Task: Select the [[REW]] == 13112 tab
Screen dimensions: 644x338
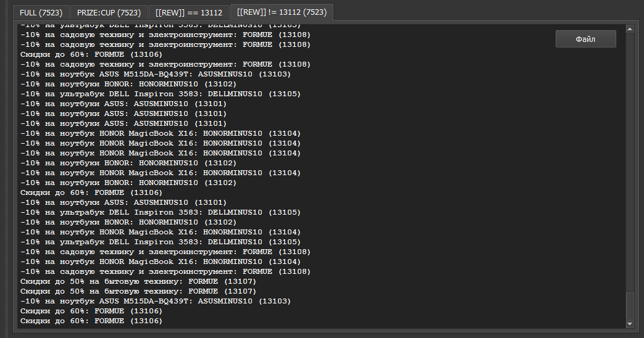Action: coord(189,13)
